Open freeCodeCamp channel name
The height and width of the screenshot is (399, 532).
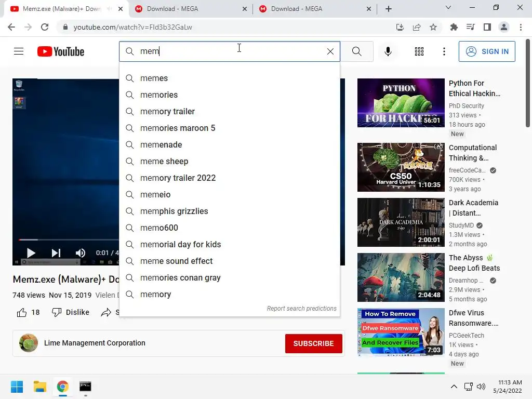467,170
